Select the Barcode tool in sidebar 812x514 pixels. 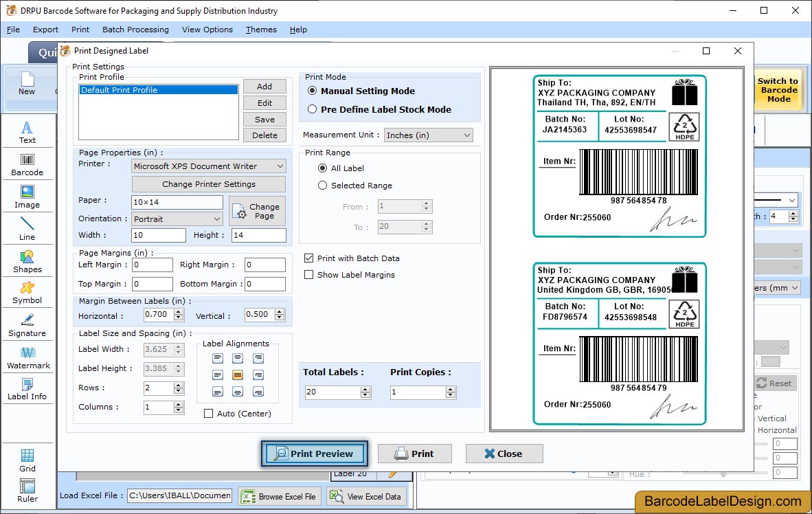(x=27, y=165)
